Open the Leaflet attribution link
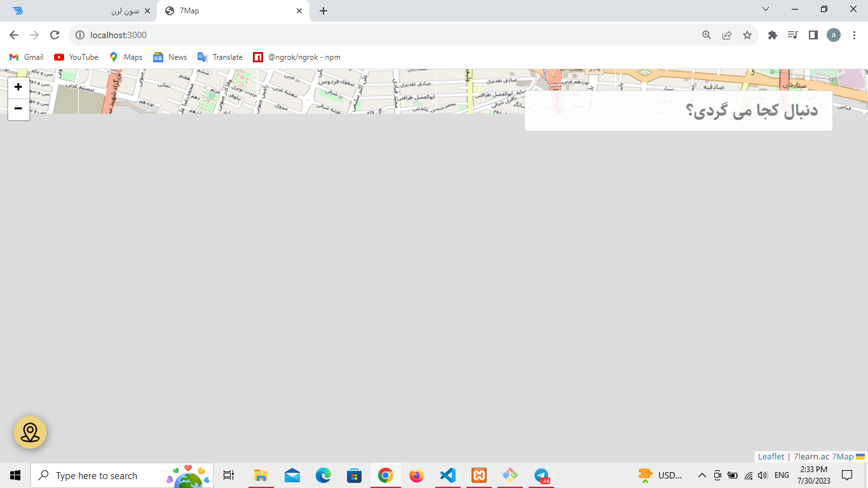Screen dimensions: 868x488 tap(771, 456)
